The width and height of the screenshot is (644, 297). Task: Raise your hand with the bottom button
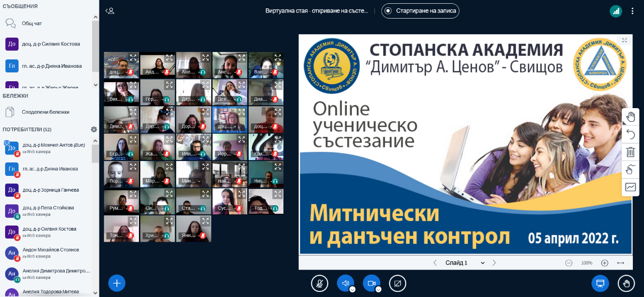click(x=626, y=283)
